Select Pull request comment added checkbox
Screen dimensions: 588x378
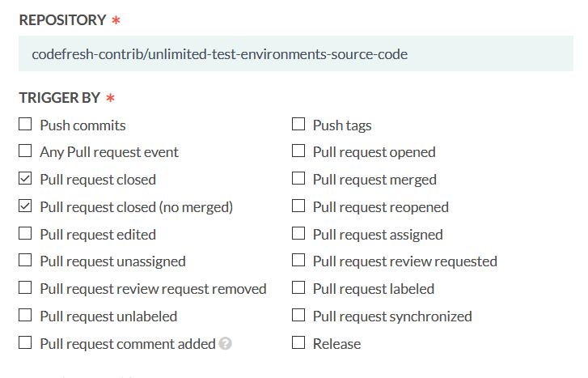[x=26, y=343]
